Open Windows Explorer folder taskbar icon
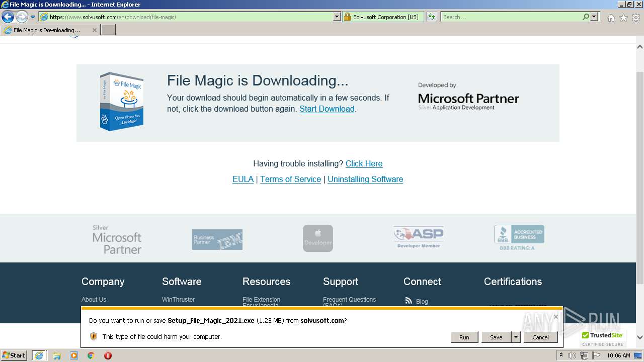 coord(57,355)
